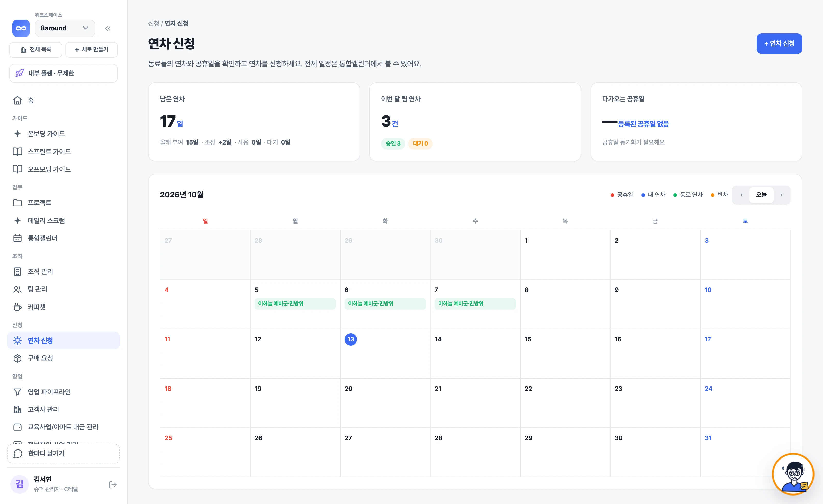The width and height of the screenshot is (823, 504).
Task: Click the logout icon next to 김서연
Action: pyautogui.click(x=113, y=485)
